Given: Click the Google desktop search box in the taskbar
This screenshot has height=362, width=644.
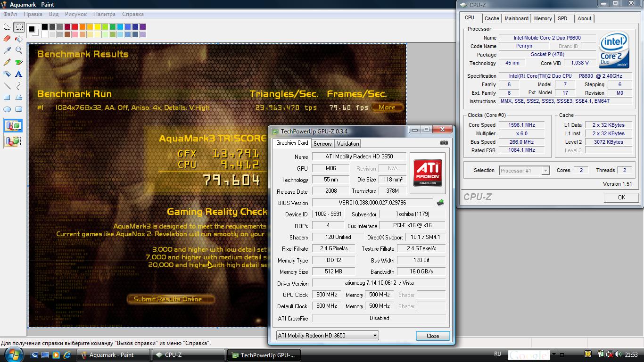Looking at the screenshot, I should click(529, 354).
